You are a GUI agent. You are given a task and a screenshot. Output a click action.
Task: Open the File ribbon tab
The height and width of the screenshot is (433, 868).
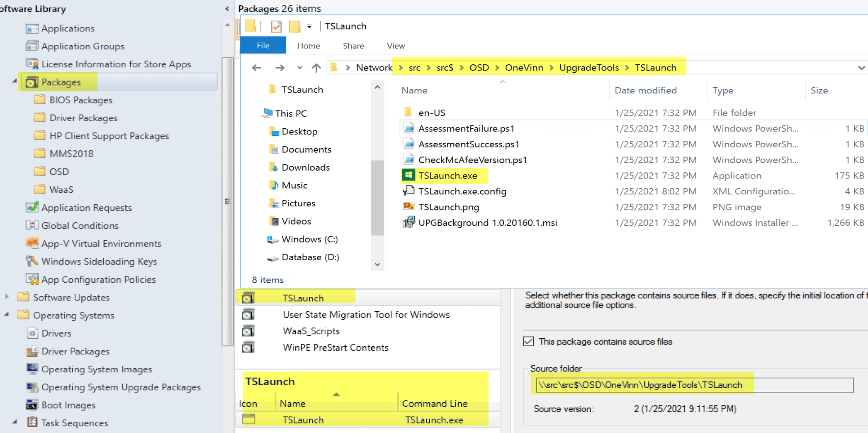(263, 46)
